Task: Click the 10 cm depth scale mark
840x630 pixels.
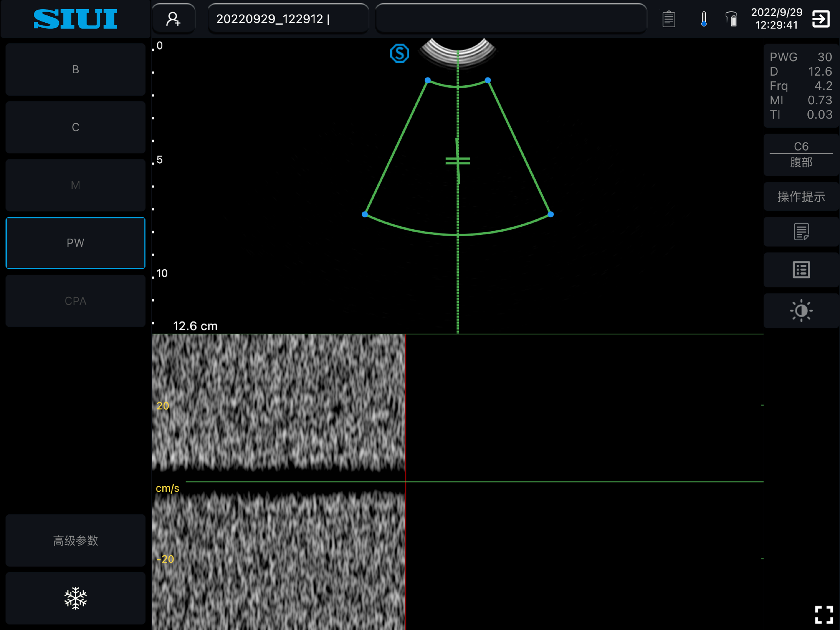Action: click(x=162, y=273)
